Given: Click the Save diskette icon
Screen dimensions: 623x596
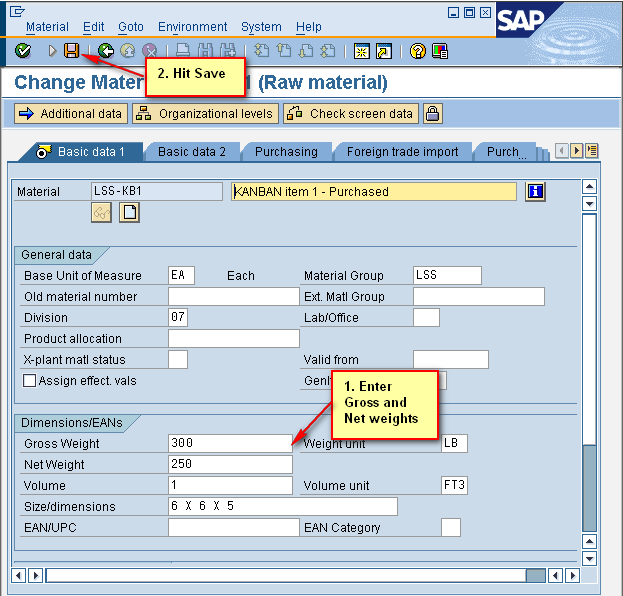Looking at the screenshot, I should [72, 51].
